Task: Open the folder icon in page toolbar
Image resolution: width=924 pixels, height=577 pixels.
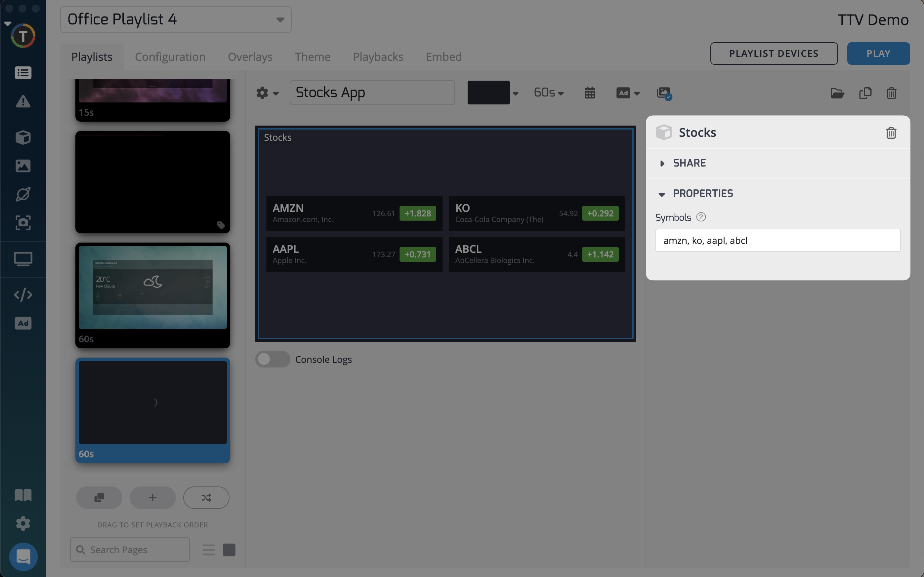Action: tap(837, 93)
